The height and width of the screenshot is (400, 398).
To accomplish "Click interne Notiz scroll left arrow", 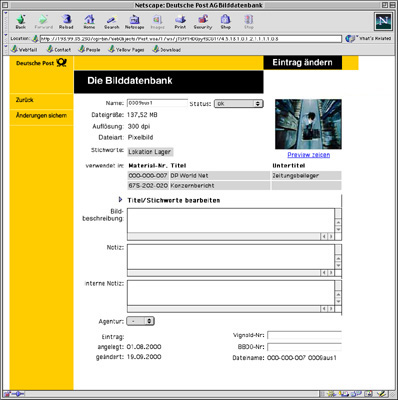I will click(x=324, y=309).
